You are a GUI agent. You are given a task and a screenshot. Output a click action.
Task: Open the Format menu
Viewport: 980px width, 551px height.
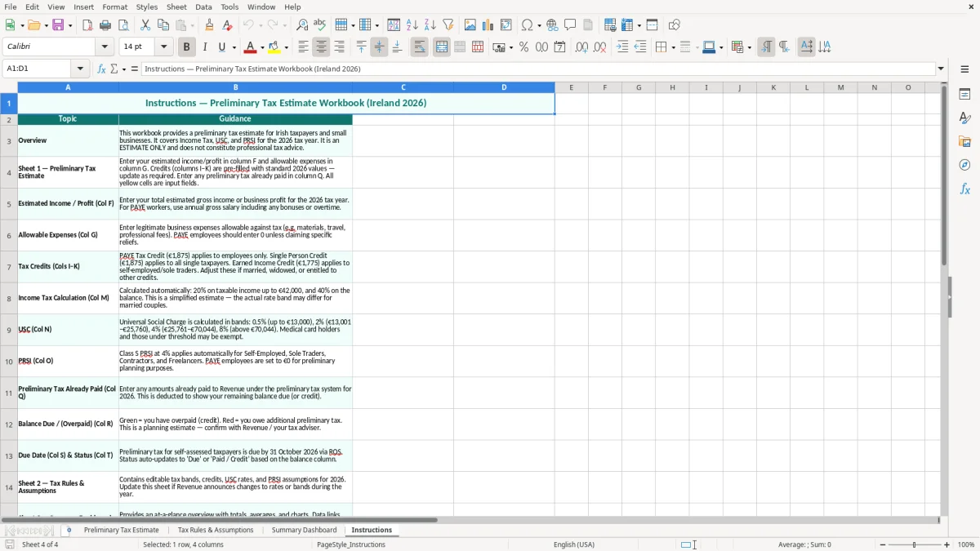pos(114,7)
